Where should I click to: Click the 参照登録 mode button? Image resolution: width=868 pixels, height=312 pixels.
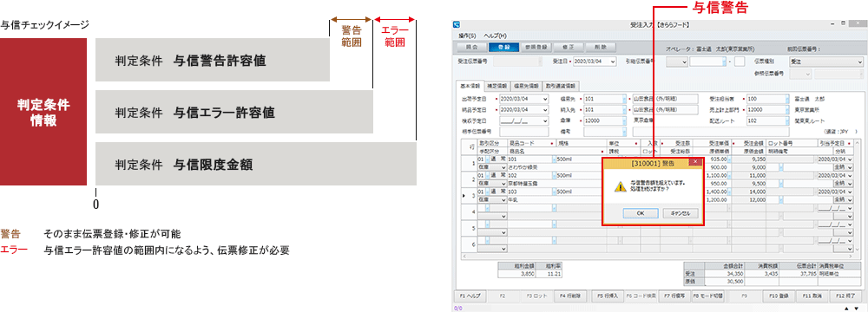tap(536, 47)
